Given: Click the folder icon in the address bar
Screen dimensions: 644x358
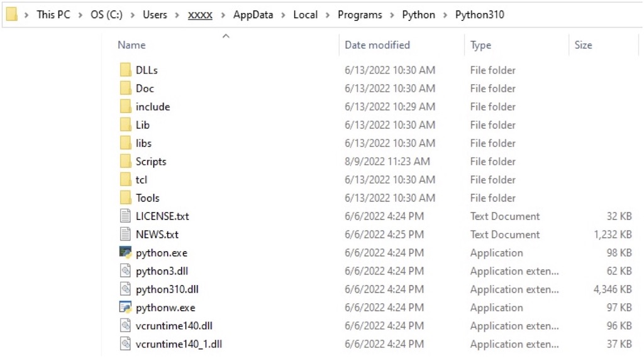Looking at the screenshot, I should [x=11, y=14].
